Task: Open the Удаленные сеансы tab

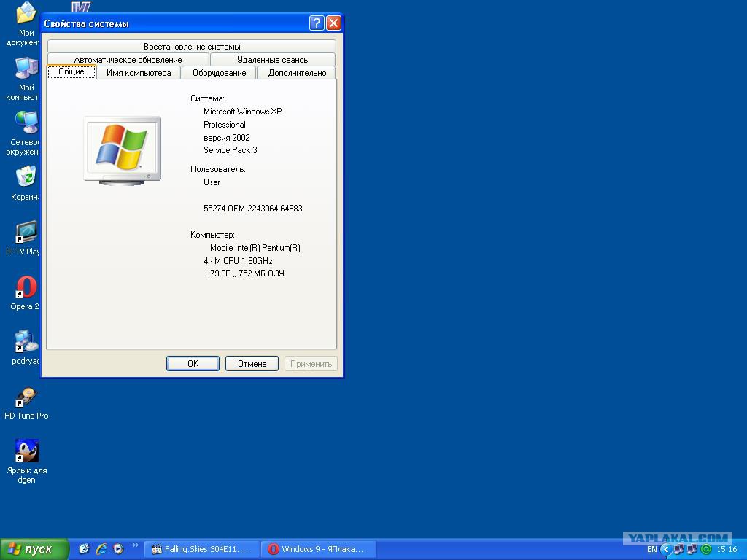Action: 273,60
